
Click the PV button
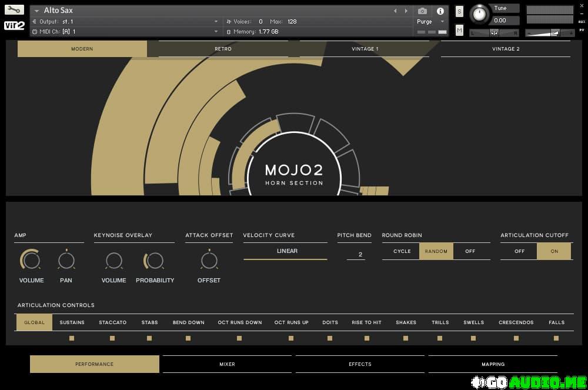point(582,30)
